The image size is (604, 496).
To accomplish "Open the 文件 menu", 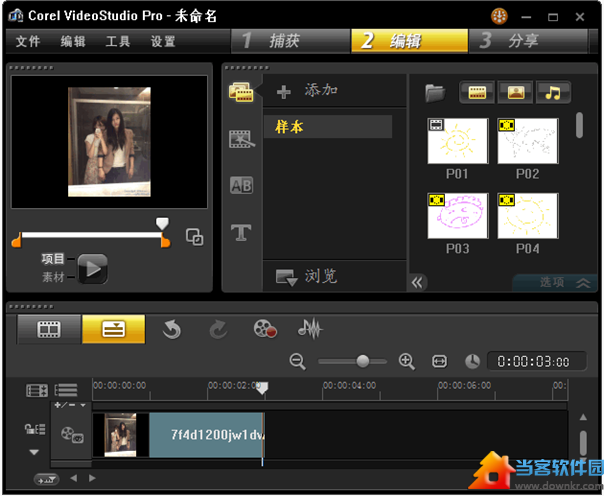I will pos(28,42).
